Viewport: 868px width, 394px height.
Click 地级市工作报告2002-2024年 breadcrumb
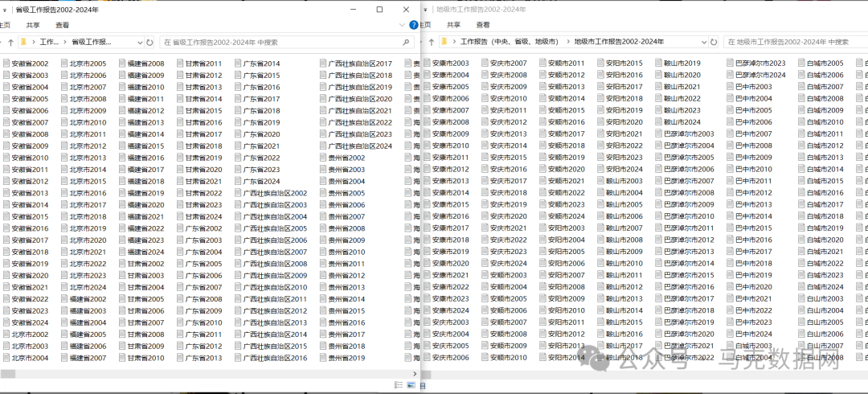[x=619, y=42]
